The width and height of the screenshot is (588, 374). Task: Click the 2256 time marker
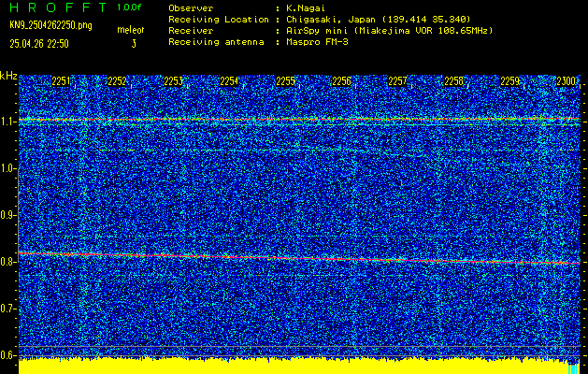point(341,81)
